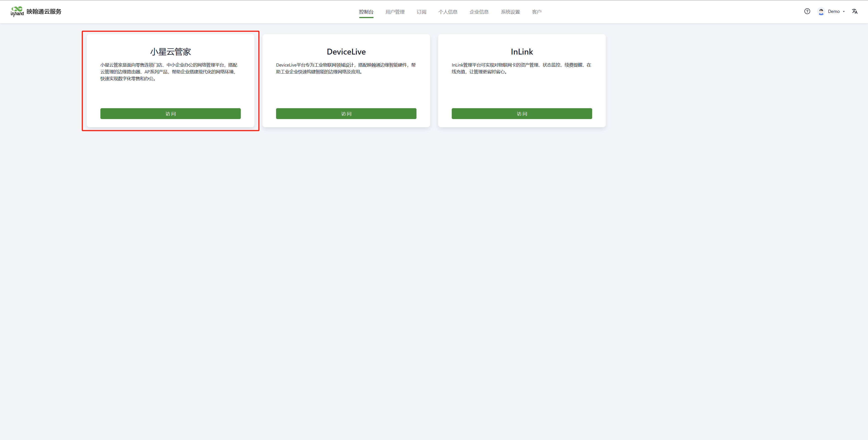Go to the 个人信息 tab
The height and width of the screenshot is (440, 868).
pyautogui.click(x=448, y=12)
